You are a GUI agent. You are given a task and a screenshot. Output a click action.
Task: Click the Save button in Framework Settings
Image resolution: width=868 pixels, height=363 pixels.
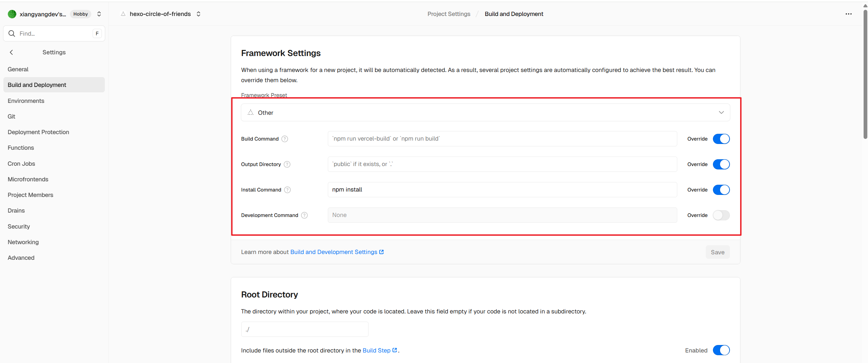717,252
